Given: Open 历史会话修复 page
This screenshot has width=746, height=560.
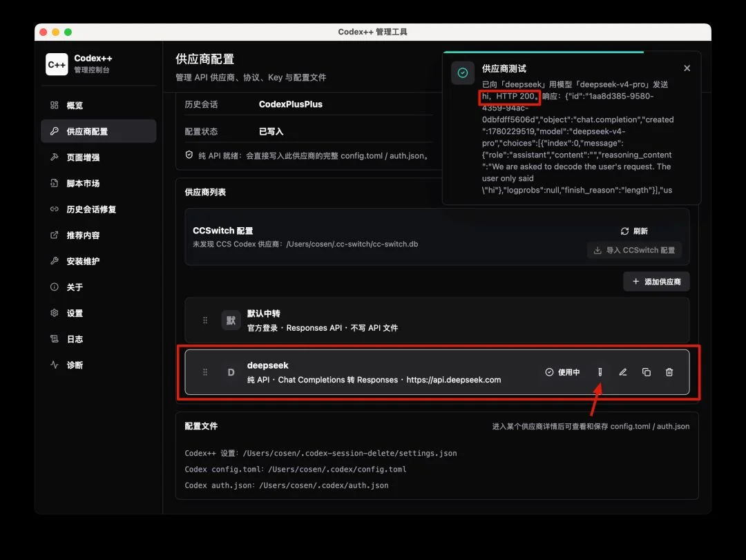Looking at the screenshot, I should (99, 209).
